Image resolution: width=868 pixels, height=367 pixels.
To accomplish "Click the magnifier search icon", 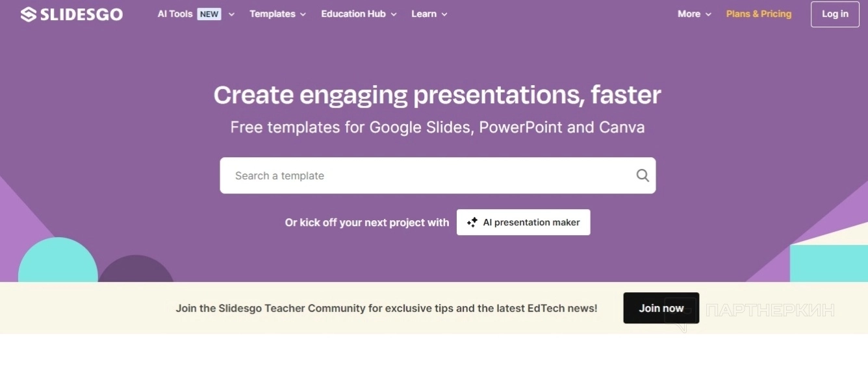I will [x=643, y=175].
